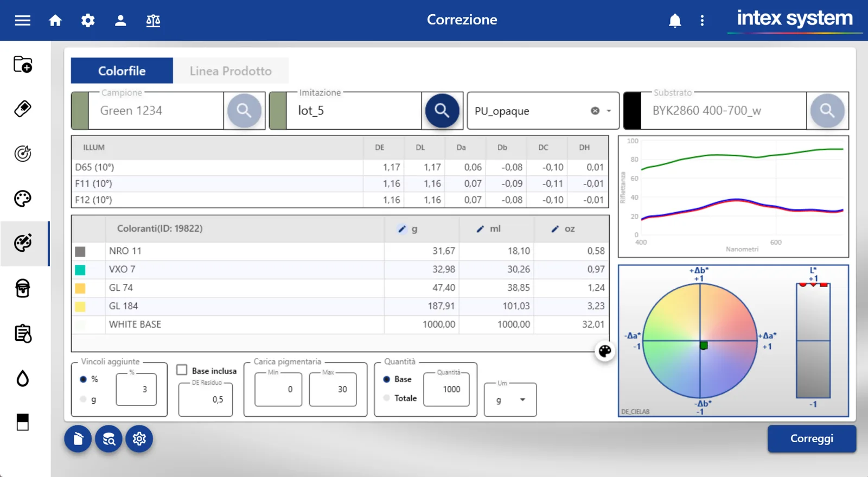The image size is (868, 477).
Task: Open the label tag sidebar icon
Action: [23, 109]
